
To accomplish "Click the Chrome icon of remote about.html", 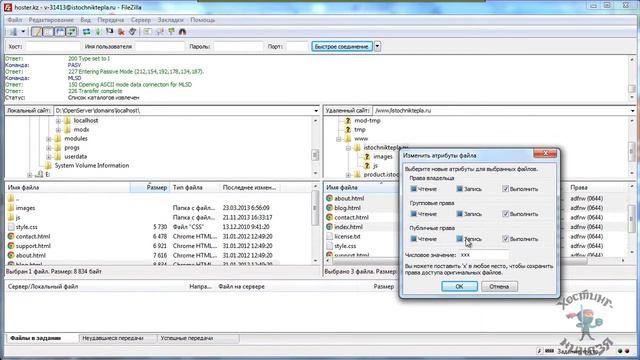I will [329, 198].
